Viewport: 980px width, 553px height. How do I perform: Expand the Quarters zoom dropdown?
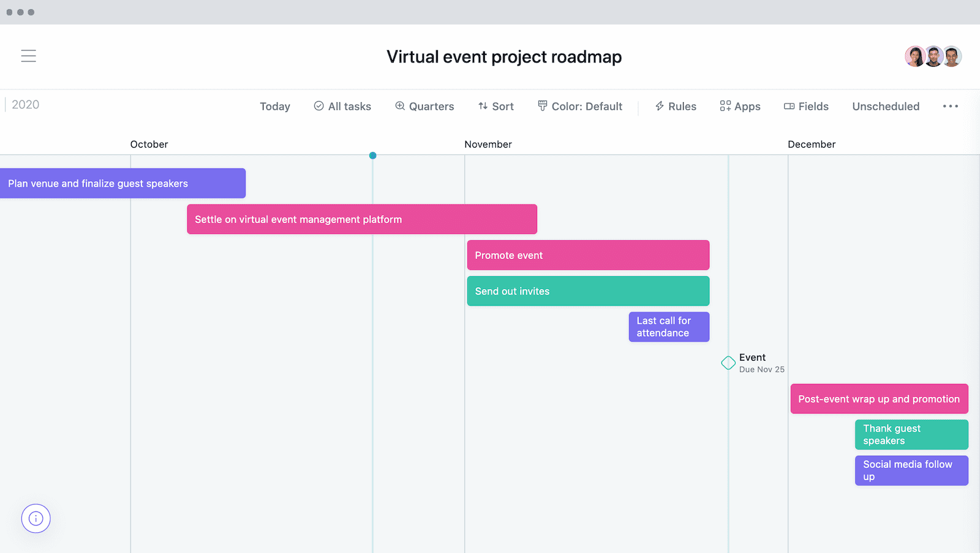coord(424,107)
